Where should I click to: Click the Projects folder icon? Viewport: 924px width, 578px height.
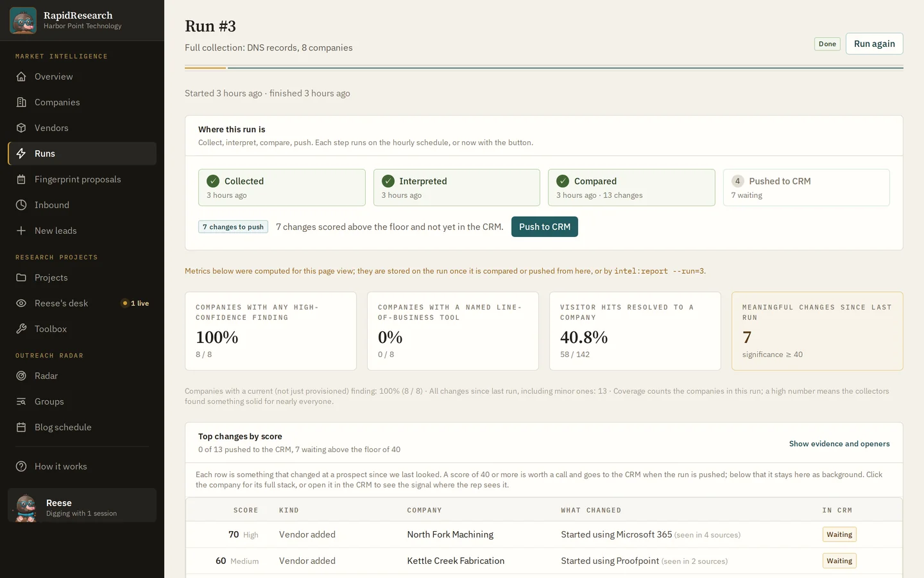[21, 277]
